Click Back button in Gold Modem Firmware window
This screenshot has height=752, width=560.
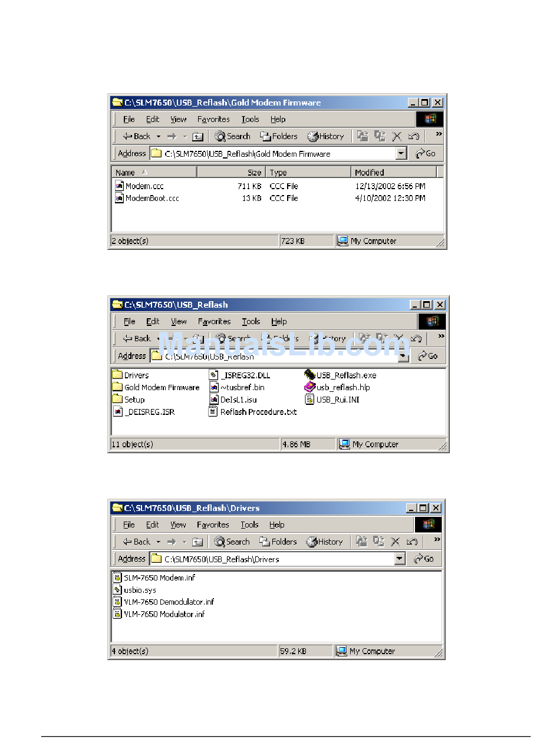click(137, 136)
